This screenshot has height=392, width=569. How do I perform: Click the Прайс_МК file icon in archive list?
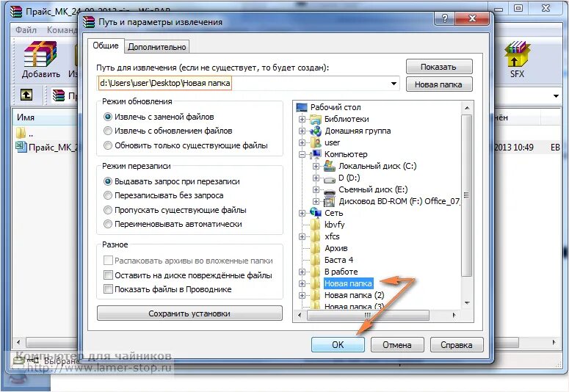coord(21,147)
